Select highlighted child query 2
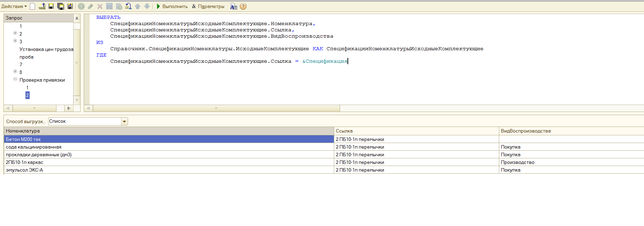Viewport: 644px width, 226px height. point(28,95)
